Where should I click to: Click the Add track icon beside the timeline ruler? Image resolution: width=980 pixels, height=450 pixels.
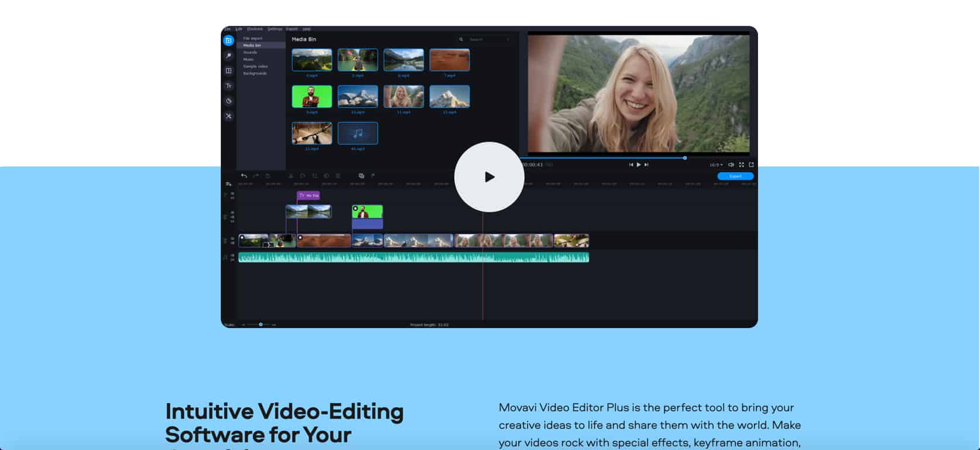pyautogui.click(x=228, y=184)
